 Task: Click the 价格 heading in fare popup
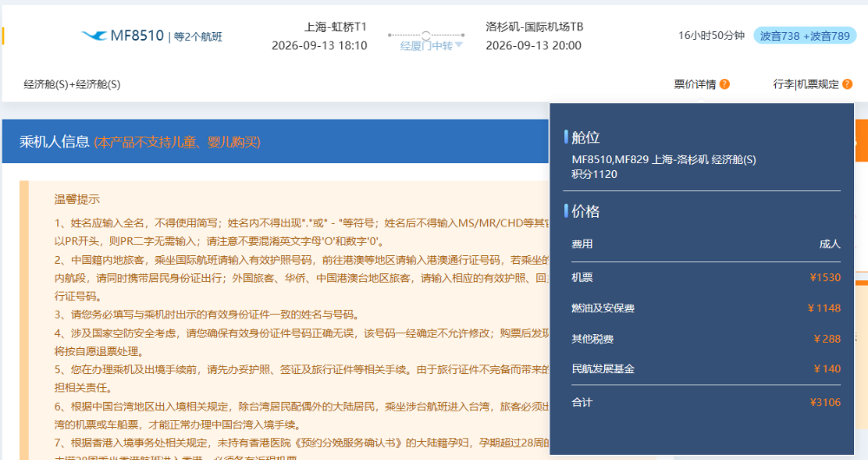click(x=586, y=211)
